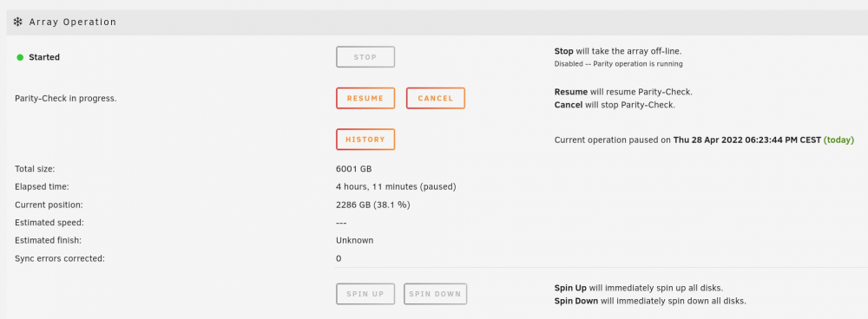Image resolution: width=868 pixels, height=319 pixels.
Task: Spin Up all disks
Action: (365, 294)
